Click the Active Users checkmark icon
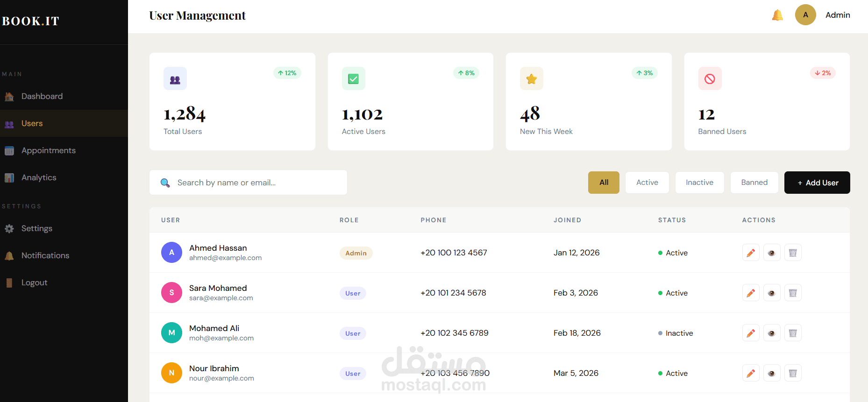Screen dimensions: 868x402 (x=354, y=78)
